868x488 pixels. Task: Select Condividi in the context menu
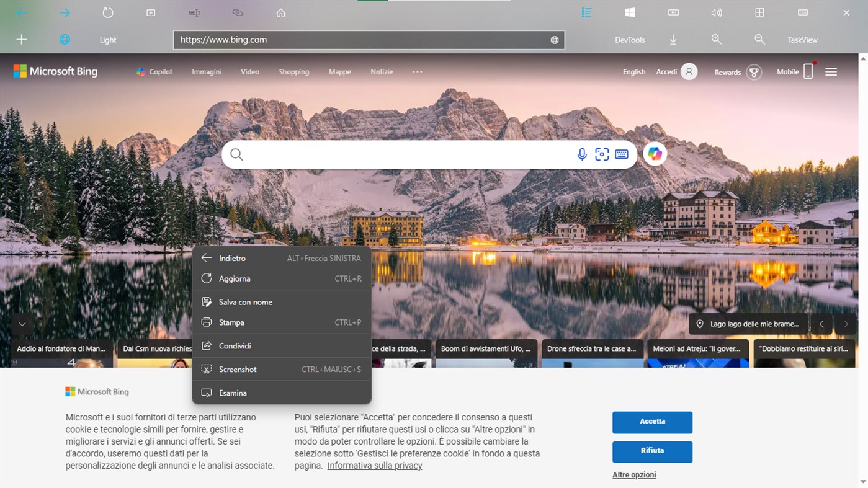coord(282,346)
